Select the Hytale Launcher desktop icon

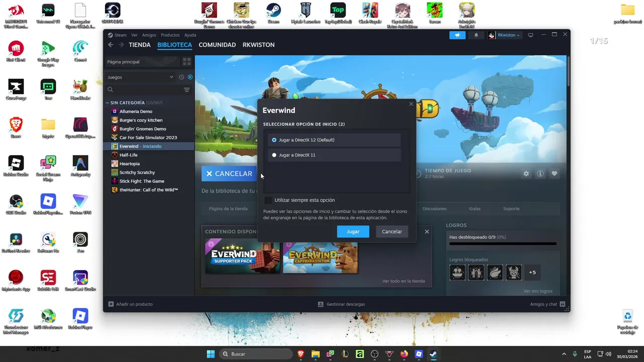(306, 13)
